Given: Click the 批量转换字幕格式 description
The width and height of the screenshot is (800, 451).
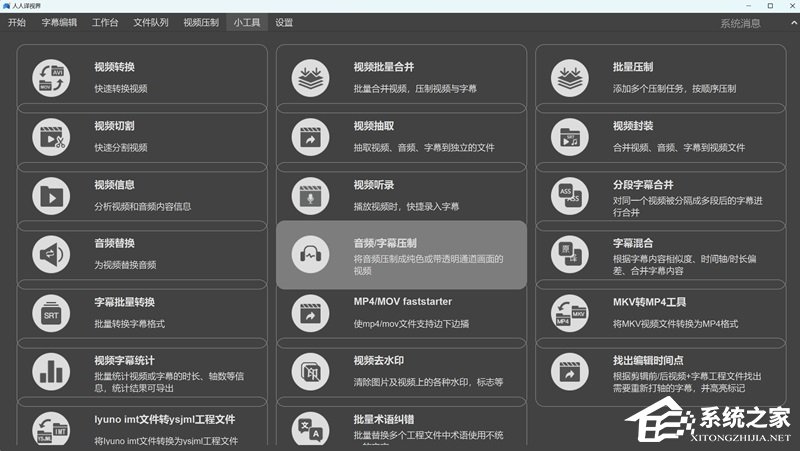Looking at the screenshot, I should pos(130,324).
